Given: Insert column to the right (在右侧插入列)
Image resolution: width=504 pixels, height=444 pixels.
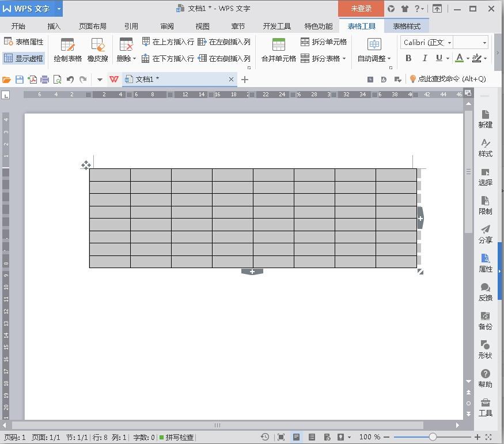Looking at the screenshot, I should (x=224, y=58).
